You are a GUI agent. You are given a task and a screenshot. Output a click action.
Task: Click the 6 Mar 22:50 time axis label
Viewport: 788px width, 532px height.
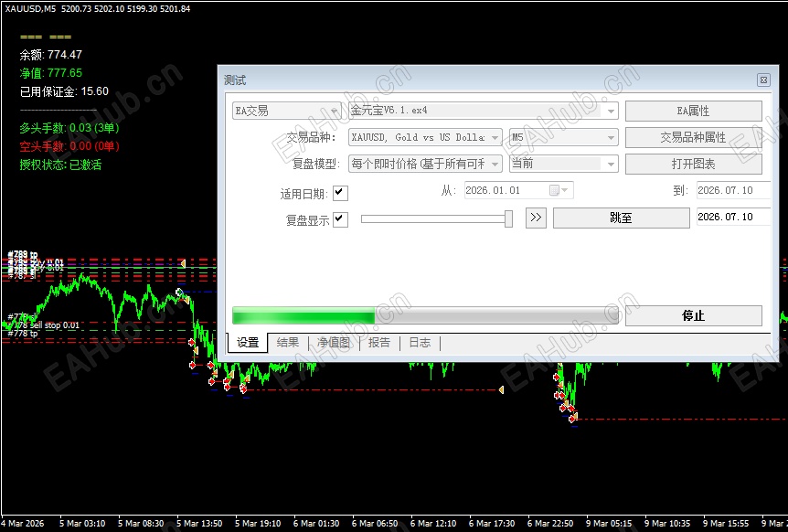(x=550, y=524)
